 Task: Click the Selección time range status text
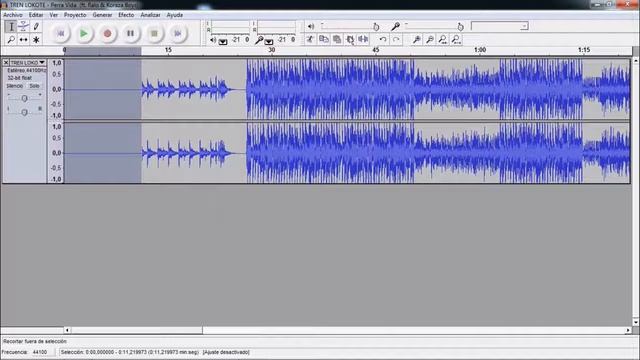[x=130, y=352]
